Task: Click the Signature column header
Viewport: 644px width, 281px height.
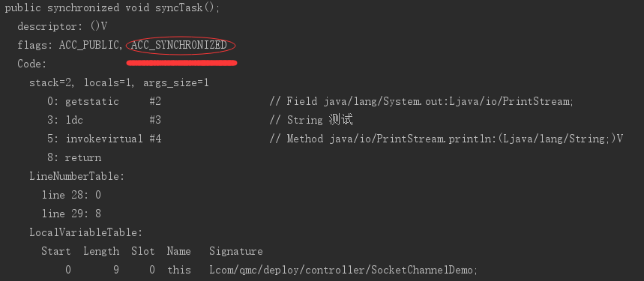Action: pos(235,251)
